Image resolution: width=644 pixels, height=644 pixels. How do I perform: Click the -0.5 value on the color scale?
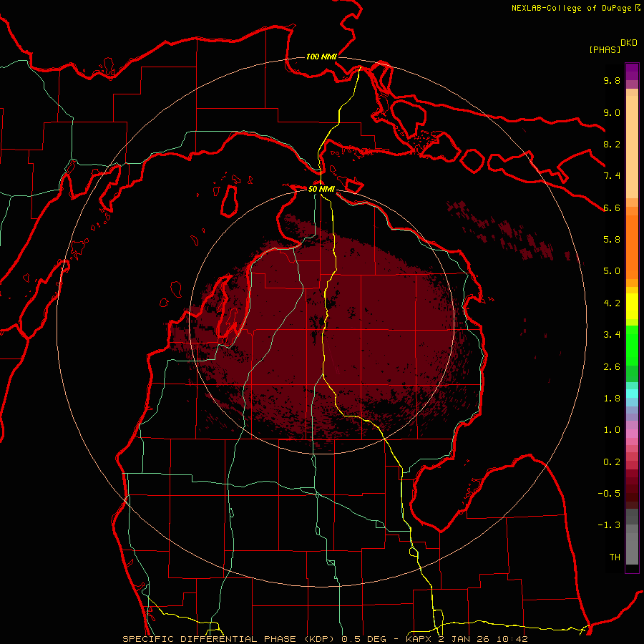tap(609, 493)
